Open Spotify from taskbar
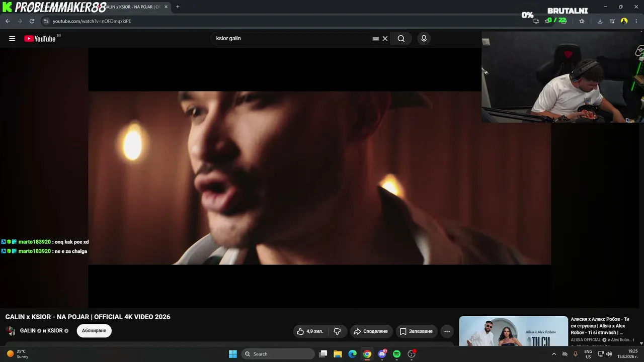644x362 pixels. [x=396, y=354]
